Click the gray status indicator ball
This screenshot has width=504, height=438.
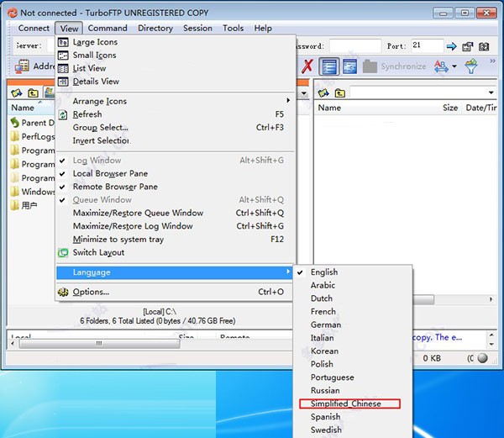pos(482,358)
